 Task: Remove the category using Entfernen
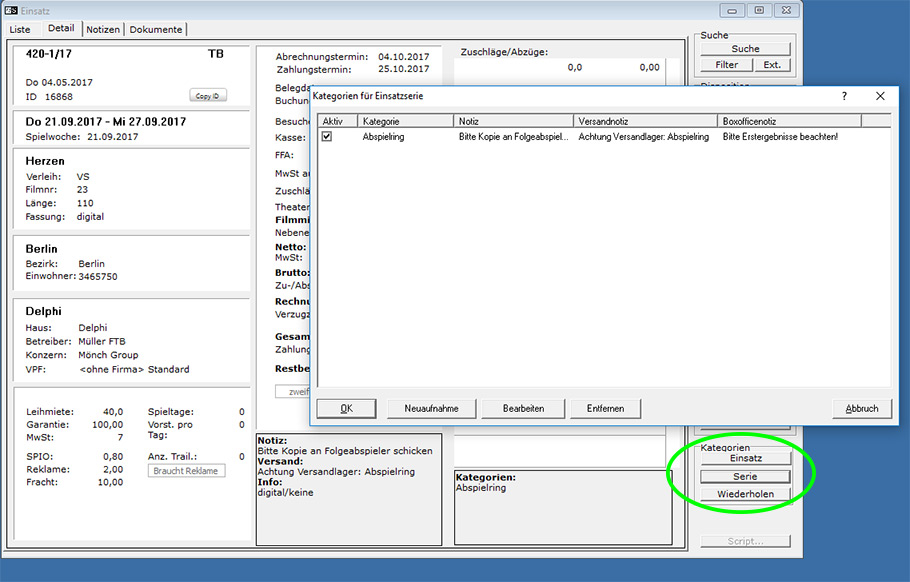[x=606, y=408]
